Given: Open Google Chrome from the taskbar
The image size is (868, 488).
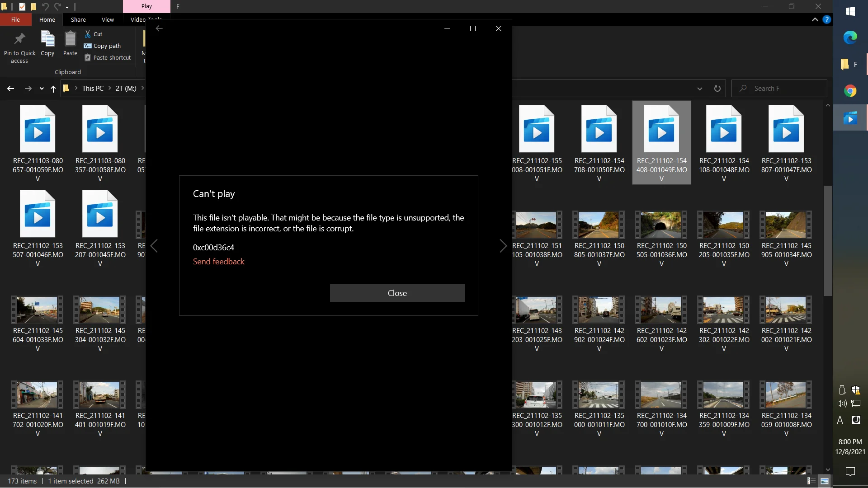Looking at the screenshot, I should (850, 91).
